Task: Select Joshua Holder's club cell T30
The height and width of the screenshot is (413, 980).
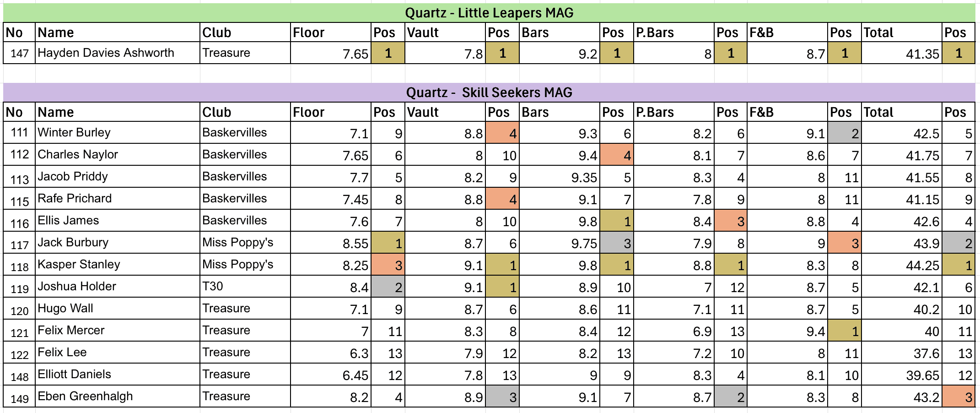Action: click(245, 287)
